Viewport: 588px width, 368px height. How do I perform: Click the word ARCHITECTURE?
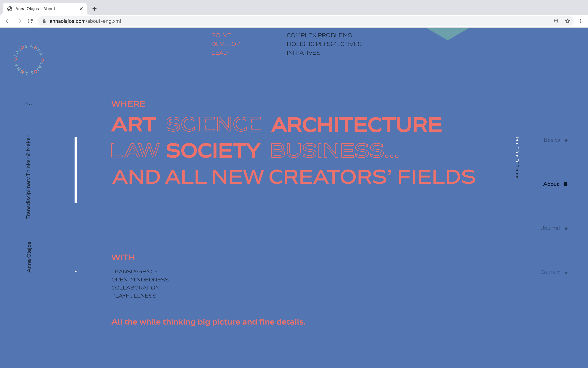click(x=356, y=125)
